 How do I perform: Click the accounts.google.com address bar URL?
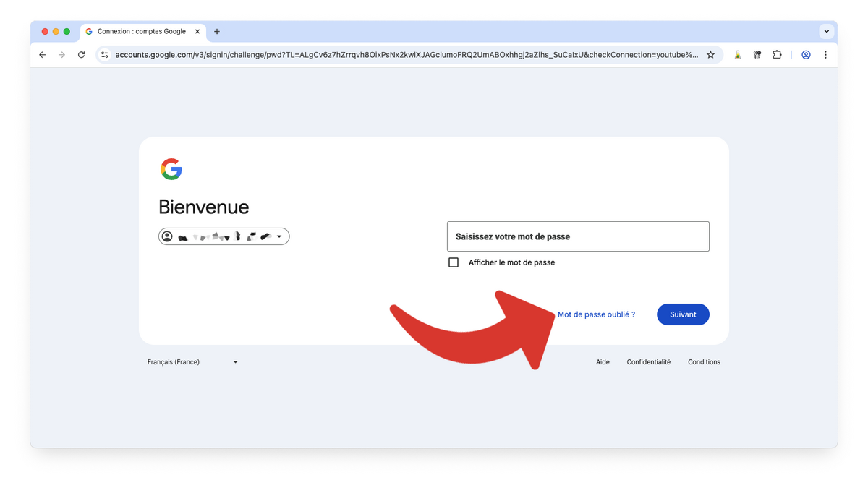407,55
